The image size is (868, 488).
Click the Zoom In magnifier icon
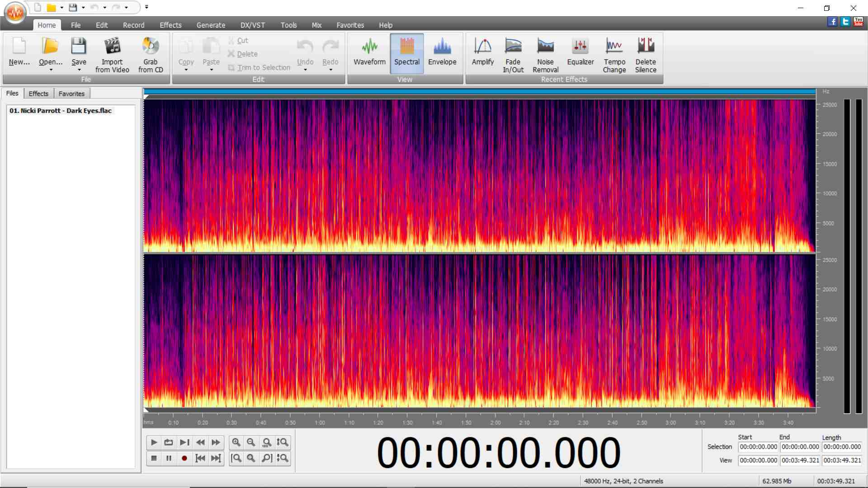click(x=236, y=442)
